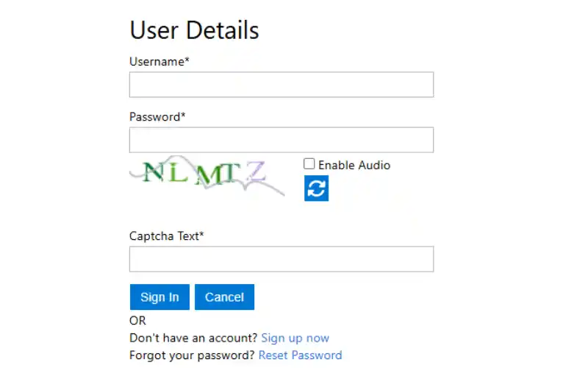Click the "Forgot your password?" text
This screenshot has height=368, width=588.
[192, 355]
